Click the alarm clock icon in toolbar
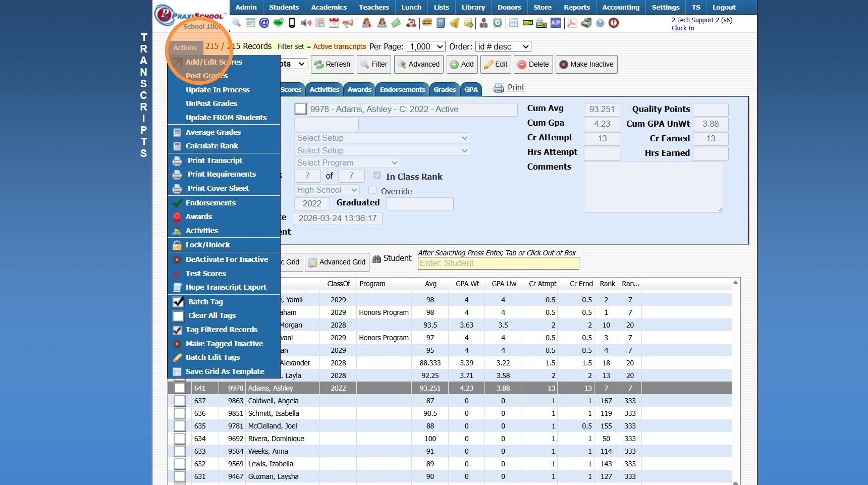 pos(498,23)
